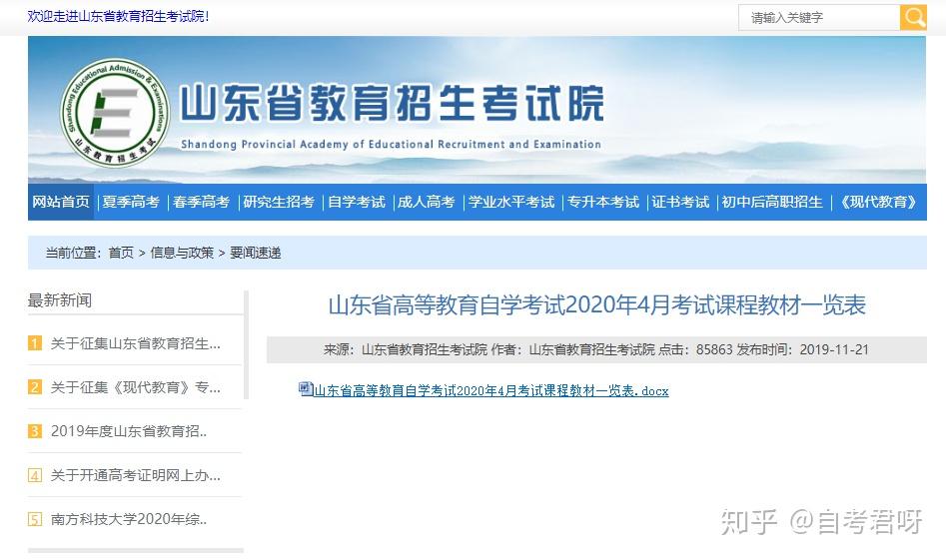
Task: Click the circular academy logo emblem
Action: tap(115, 113)
